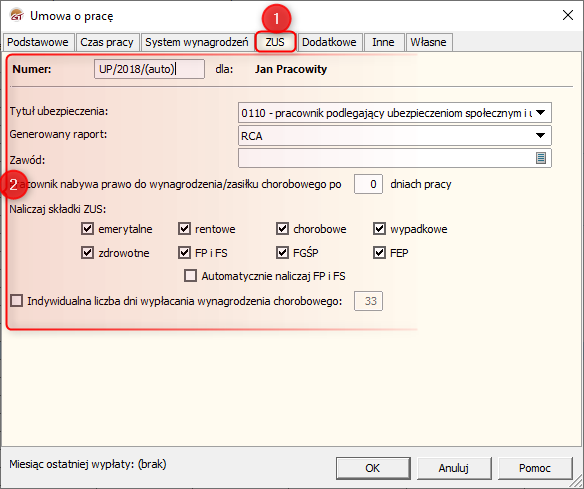Screen dimensions: 584x489
Task: Enable Automatycznie naliczaj FP i FS
Action: point(190,276)
